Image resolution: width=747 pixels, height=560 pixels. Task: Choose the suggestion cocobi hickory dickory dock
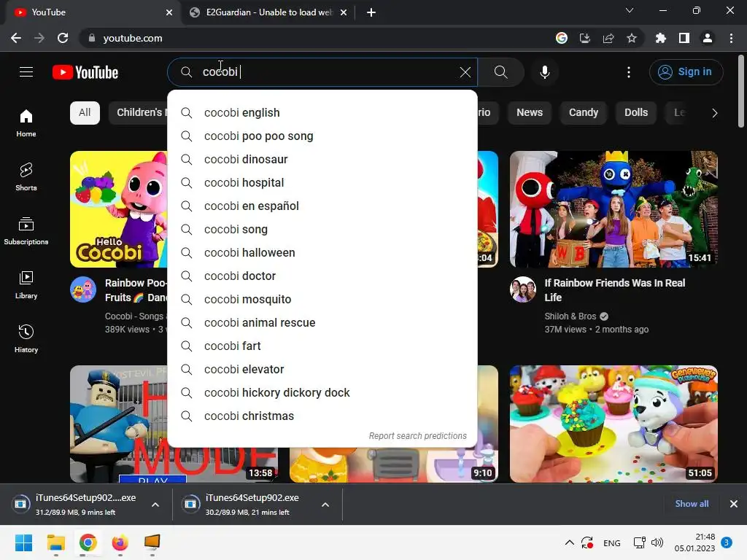[x=322, y=393]
